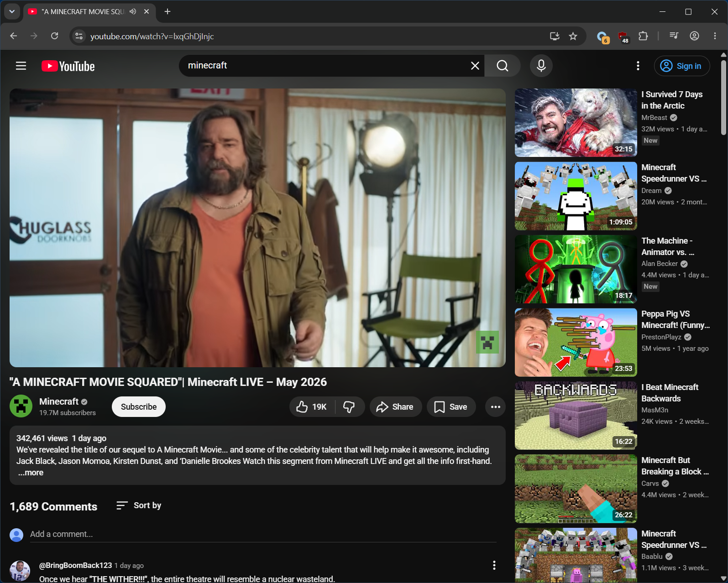The height and width of the screenshot is (583, 728).
Task: Open the tab search dropdown
Action: coord(12,11)
